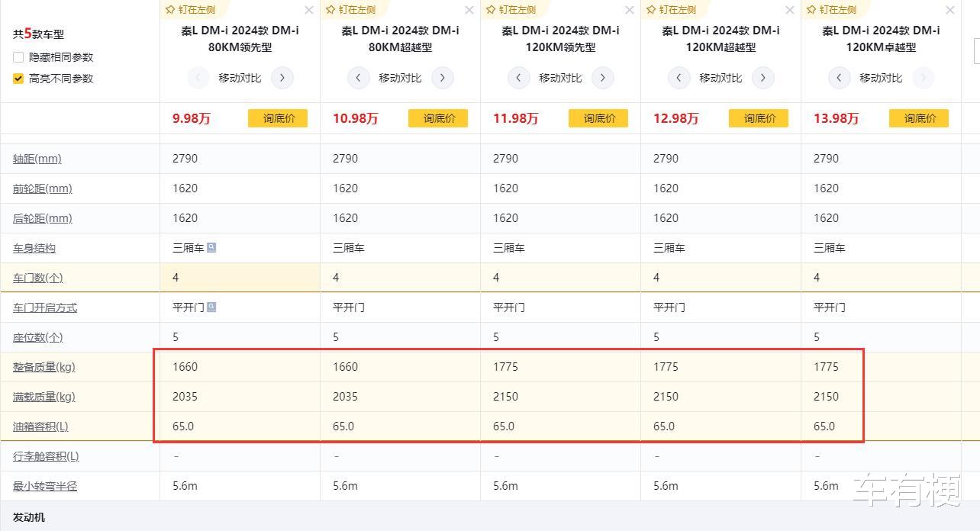Remove 80KM超越型 from comparison
The width and height of the screenshot is (980, 531).
(x=469, y=10)
